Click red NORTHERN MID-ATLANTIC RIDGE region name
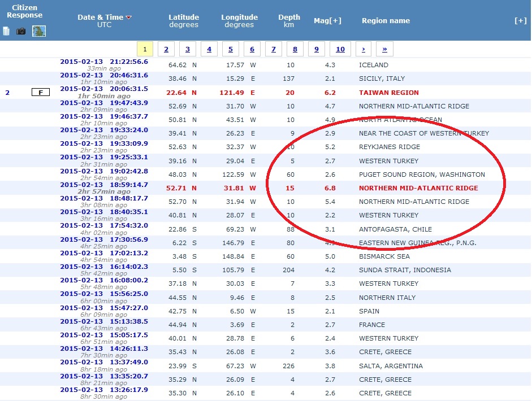 click(x=419, y=188)
